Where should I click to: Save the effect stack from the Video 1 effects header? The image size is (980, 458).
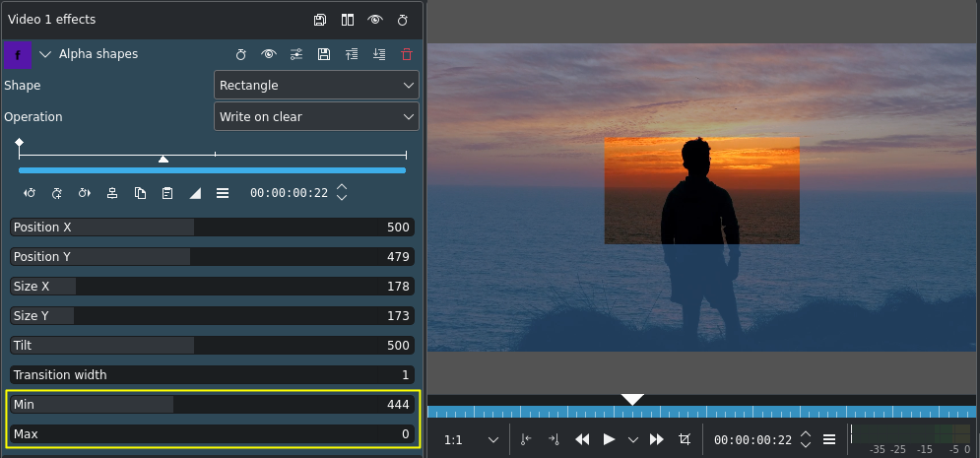tap(320, 20)
